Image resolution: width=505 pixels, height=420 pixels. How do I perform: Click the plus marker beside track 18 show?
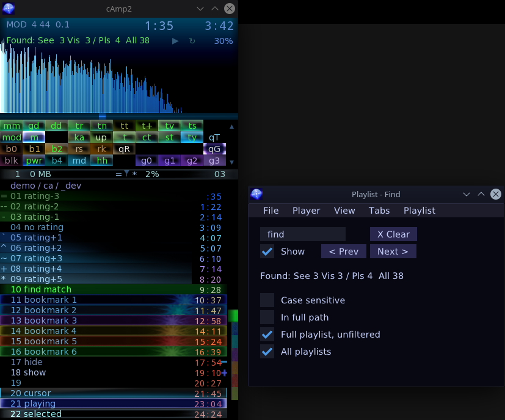pos(225,372)
